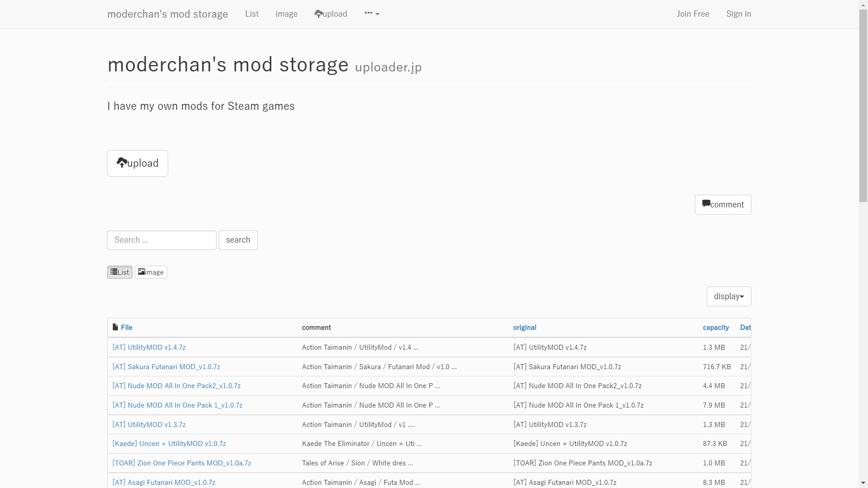The image size is (868, 488).
Task: Sort by original column header
Action: coord(524,328)
